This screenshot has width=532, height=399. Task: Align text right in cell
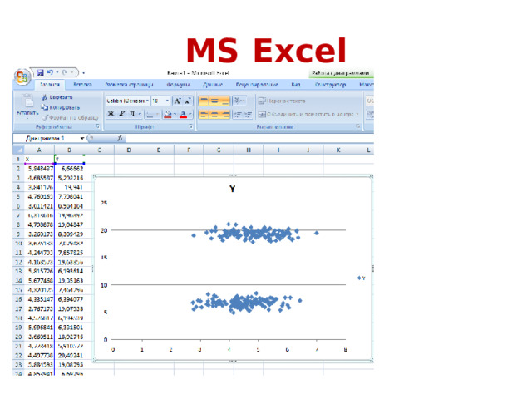click(225, 115)
